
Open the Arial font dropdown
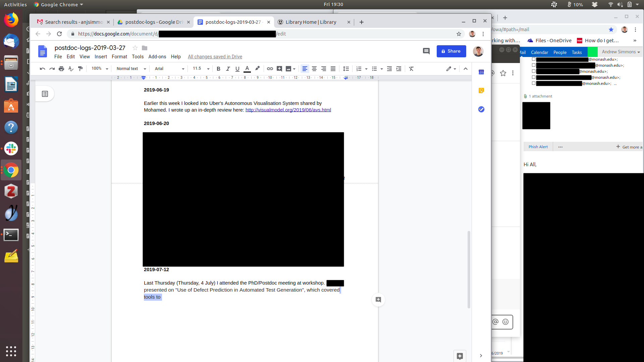pos(169,69)
